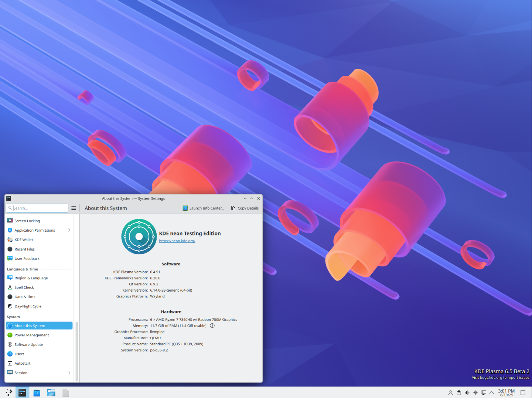Expand hidden icons with tray chevron
This screenshot has height=398, width=532.
(x=491, y=392)
